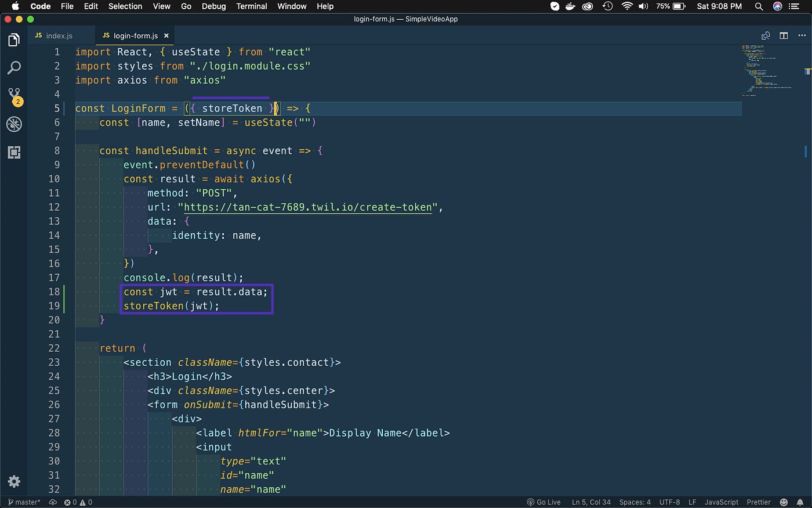
Task: Click the Sat 9:08 PM clock
Action: (x=719, y=6)
